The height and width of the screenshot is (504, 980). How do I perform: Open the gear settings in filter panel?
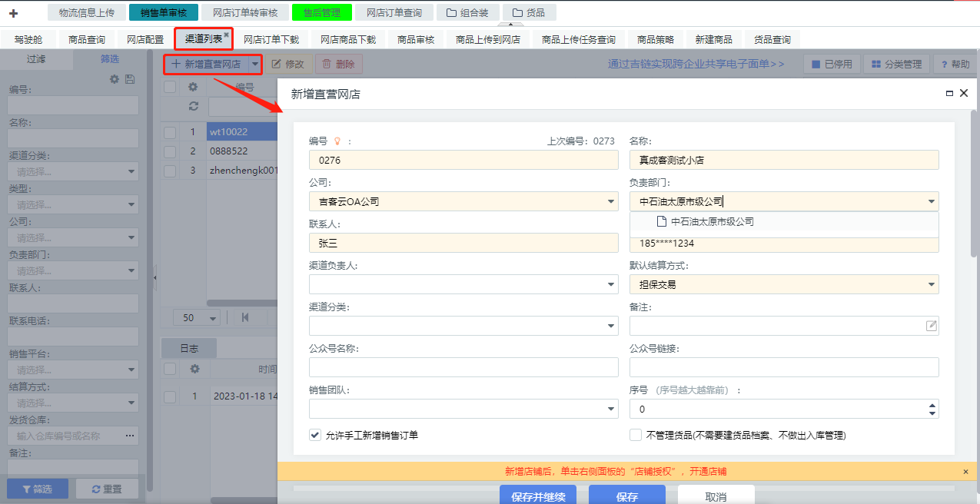[x=115, y=79]
